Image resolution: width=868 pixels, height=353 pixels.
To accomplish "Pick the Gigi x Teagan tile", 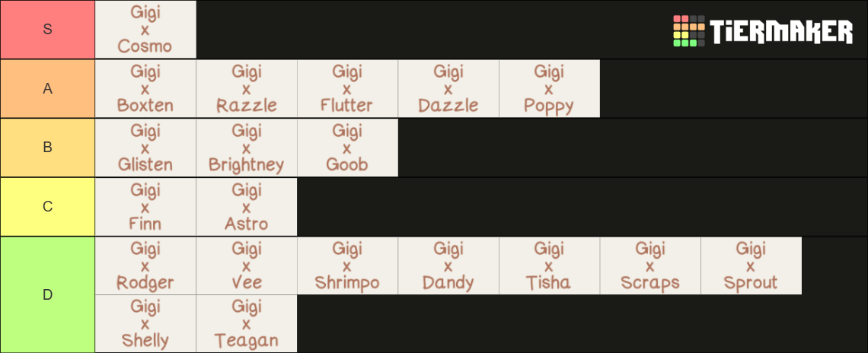I will click(x=247, y=323).
